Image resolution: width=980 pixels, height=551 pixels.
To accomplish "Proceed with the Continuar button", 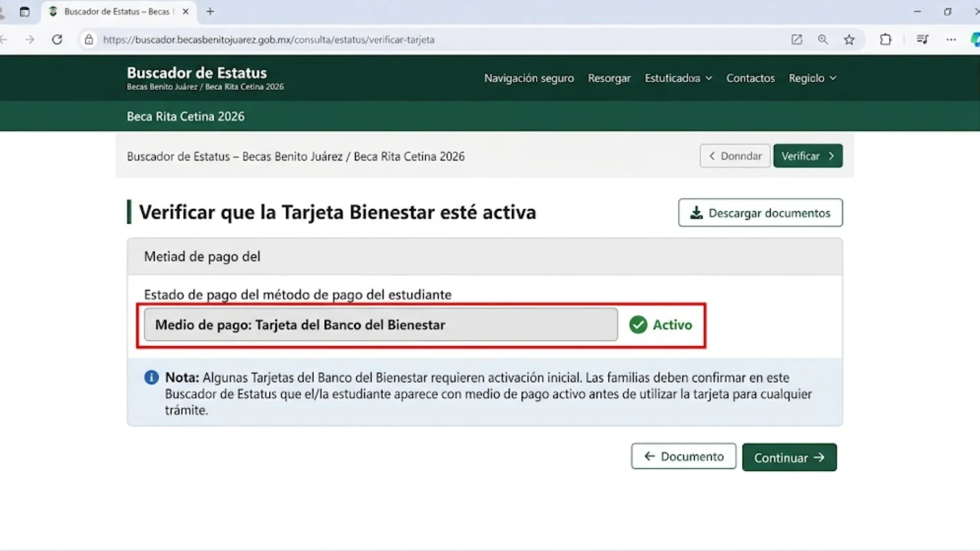I will coord(789,457).
